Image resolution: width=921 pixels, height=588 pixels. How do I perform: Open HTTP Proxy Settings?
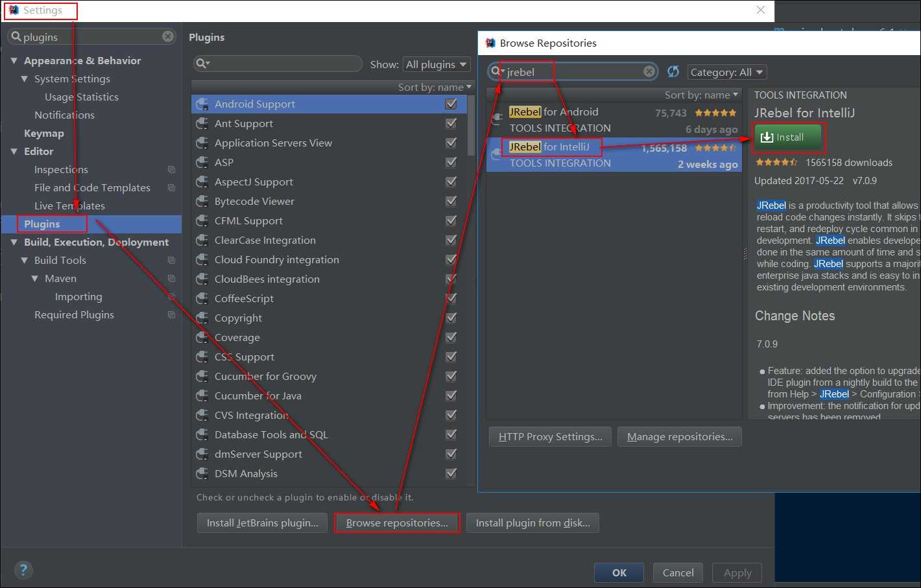551,437
